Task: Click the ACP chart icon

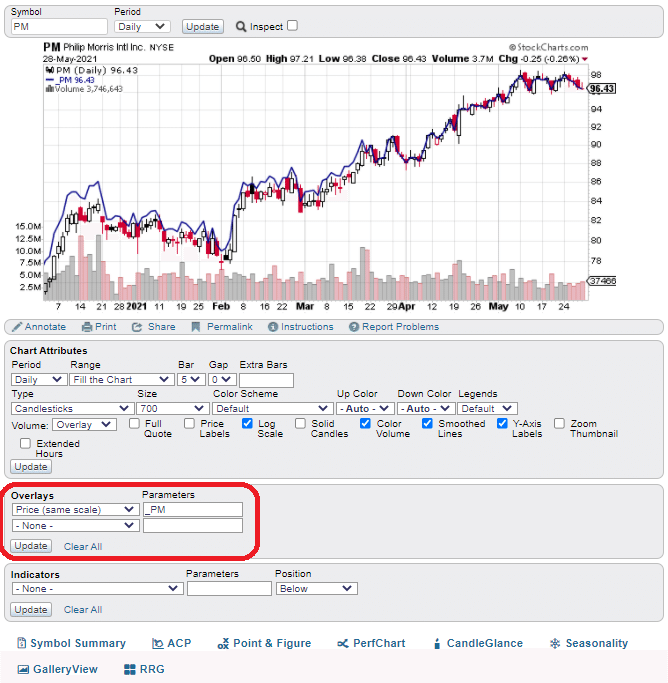Action: point(158,643)
